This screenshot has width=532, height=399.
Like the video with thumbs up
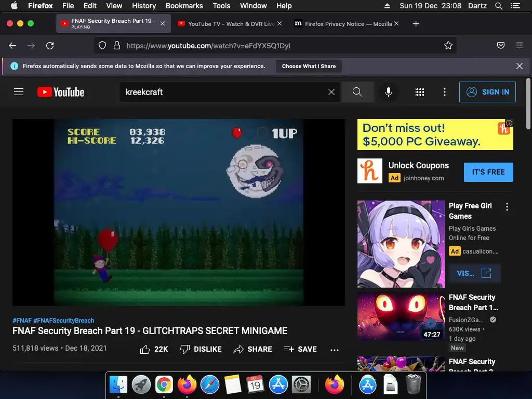[154, 349]
